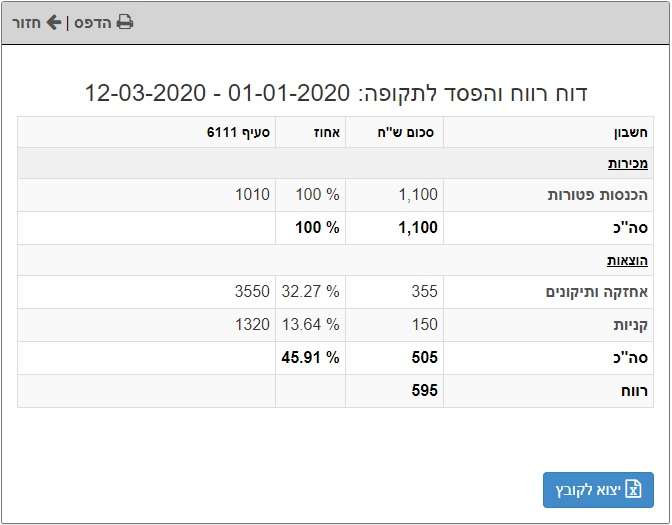Screen dimensions: 672x525
Task: Select the הוצאות section heading
Action: [627, 260]
